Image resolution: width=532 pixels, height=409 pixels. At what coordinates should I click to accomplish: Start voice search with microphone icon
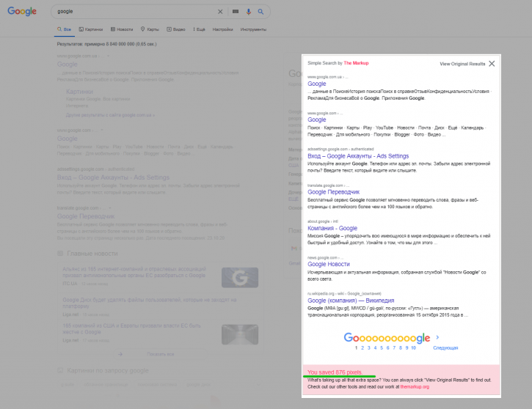point(249,12)
